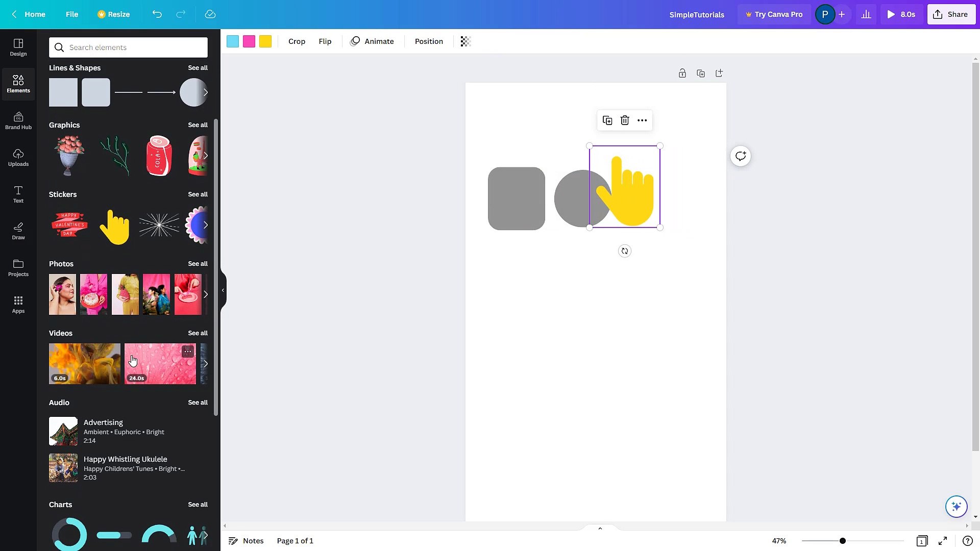Expand the timeline with the bottom chevron
Screen dimensions: 980x551
click(x=600, y=528)
